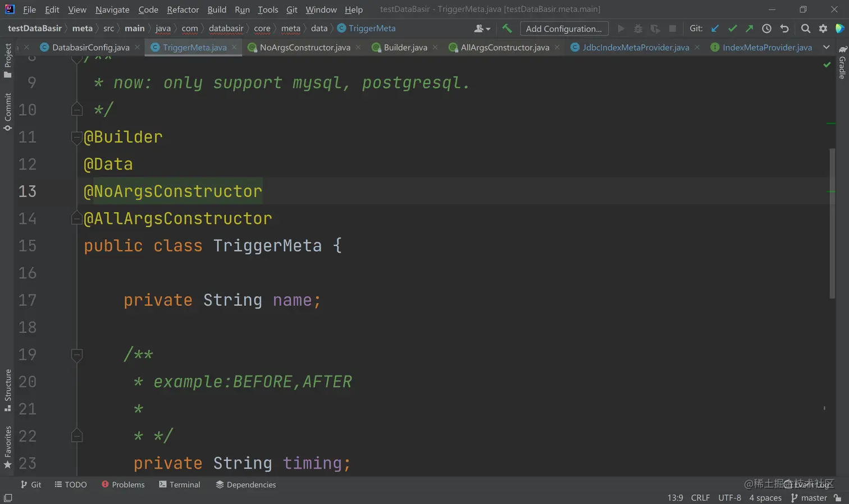Screen dimensions: 849x504
Task: Close the NoArgsConstructor.java tab
Action: click(x=358, y=48)
